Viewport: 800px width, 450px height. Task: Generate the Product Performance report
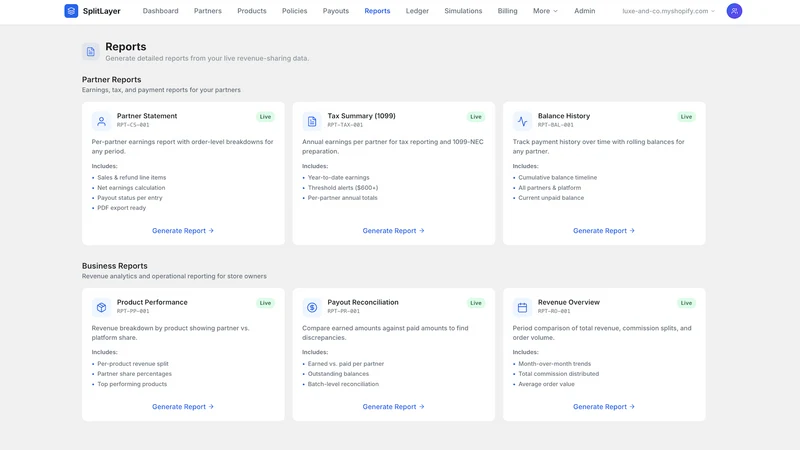coord(183,407)
